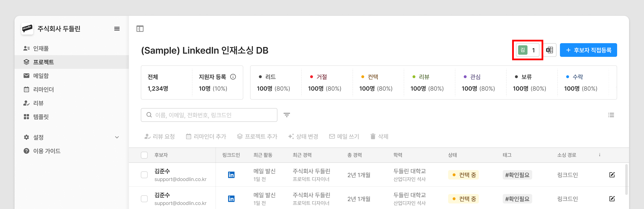Open 메일함 from the sidebar
Viewport: 644px width, 209px height.
[41, 76]
